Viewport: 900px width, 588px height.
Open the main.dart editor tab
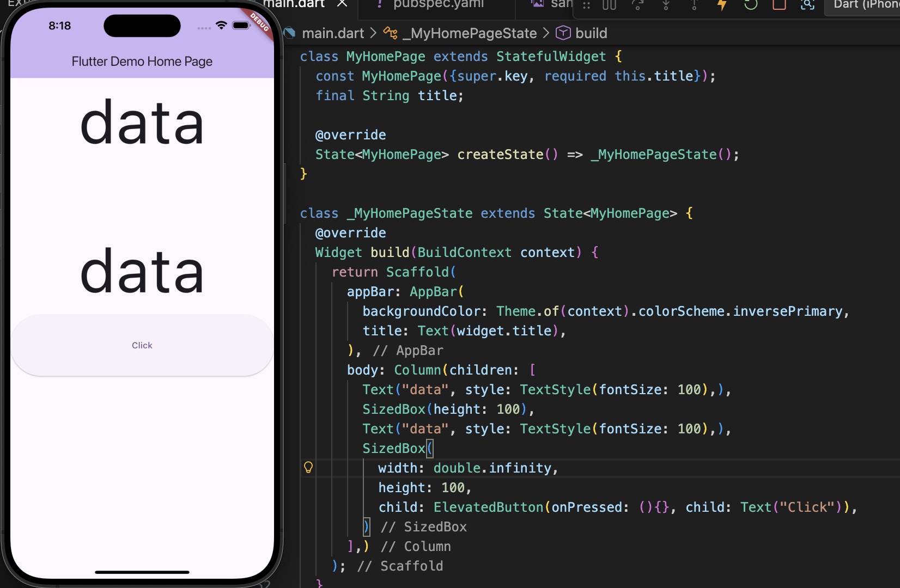(294, 4)
